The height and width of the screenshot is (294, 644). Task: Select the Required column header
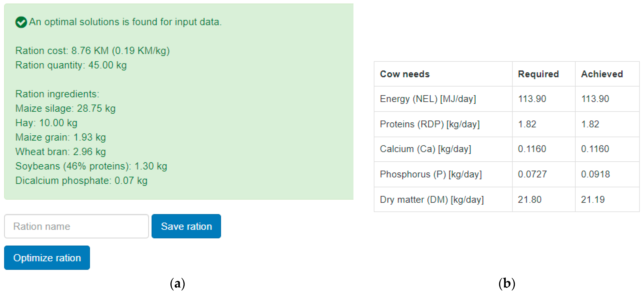pyautogui.click(x=538, y=74)
